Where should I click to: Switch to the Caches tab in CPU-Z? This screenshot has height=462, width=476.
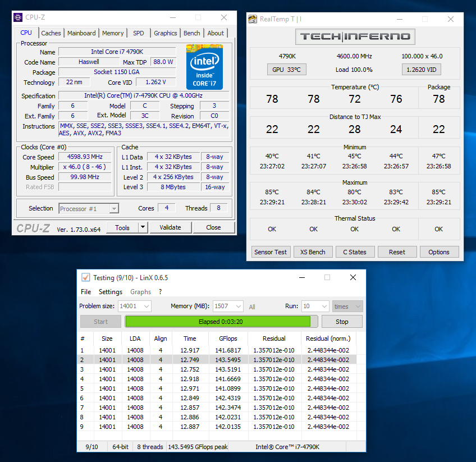[x=51, y=33]
